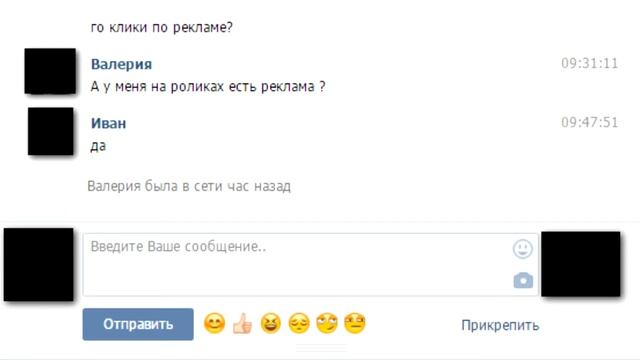Select the message "го клики по рекламе?"
This screenshot has height=360, width=640.
(162, 27)
